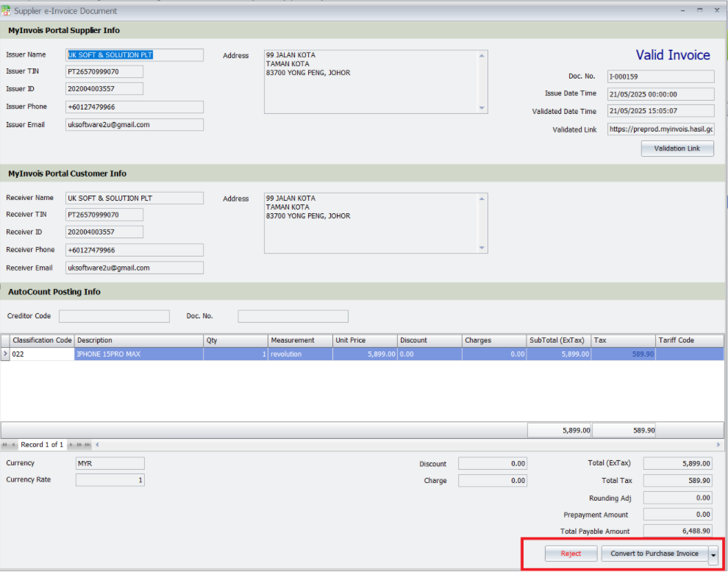The width and height of the screenshot is (728, 572).
Task: Select the row indicator for item 022
Action: (x=5, y=354)
